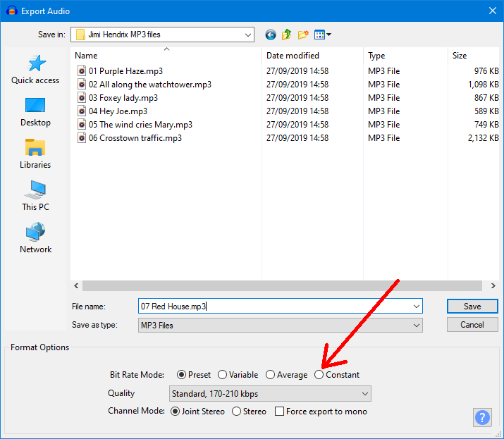
Task: Create a new folder
Action: point(304,35)
